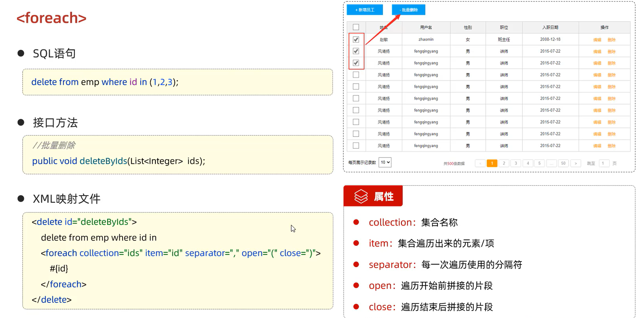Click the 删除 link on the zhaomin row
Viewport: 644px width, 318px height.
click(x=612, y=39)
